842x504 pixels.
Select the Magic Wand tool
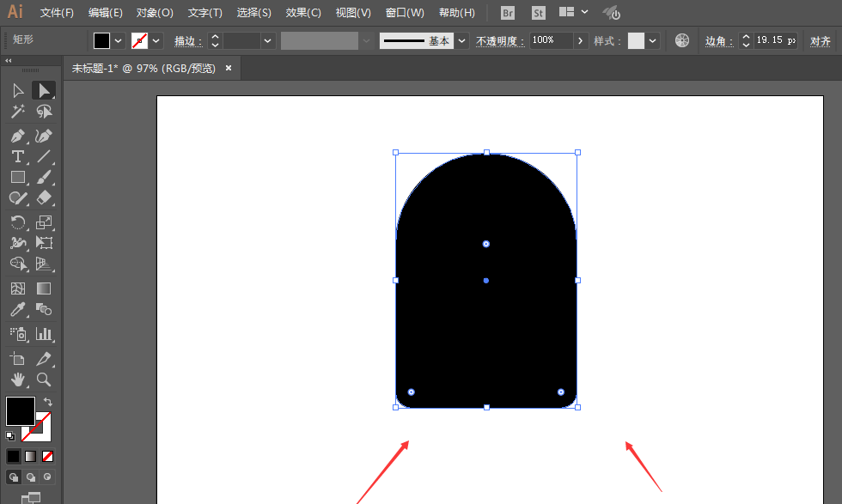[18, 111]
